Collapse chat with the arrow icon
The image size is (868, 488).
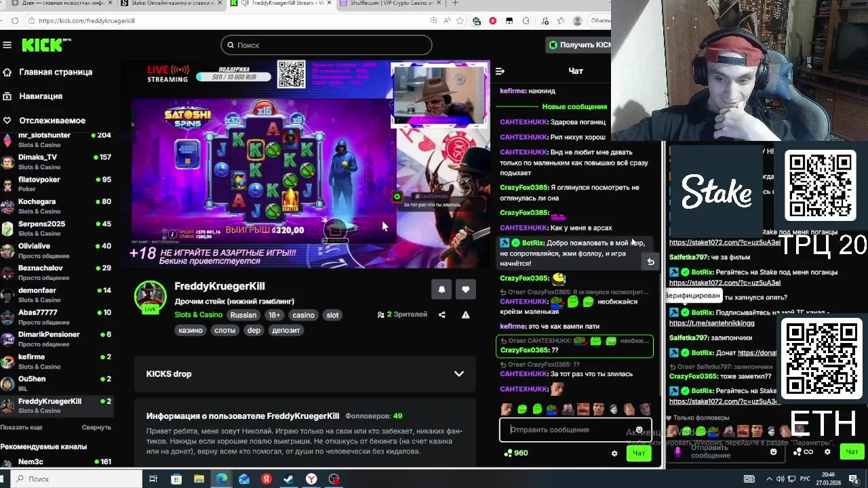500,71
